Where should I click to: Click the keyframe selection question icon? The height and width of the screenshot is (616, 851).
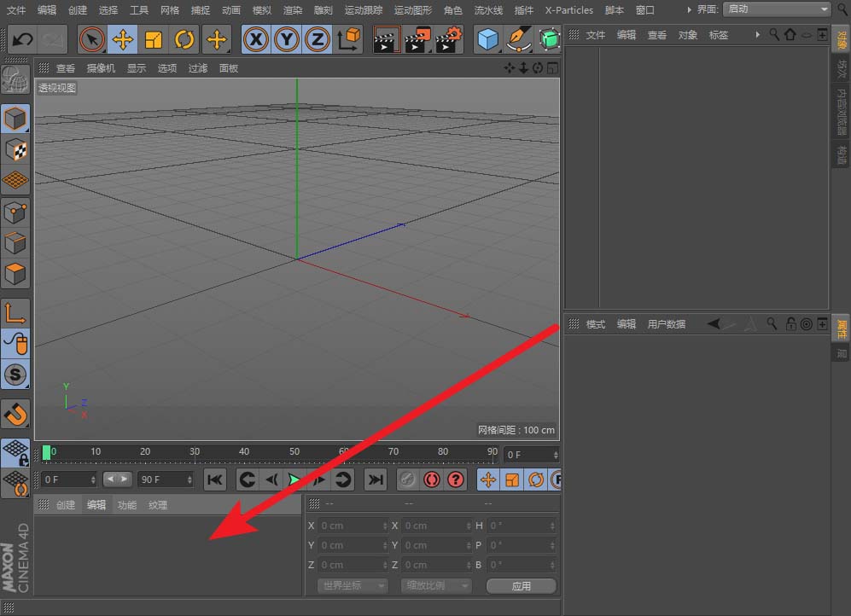click(x=456, y=479)
